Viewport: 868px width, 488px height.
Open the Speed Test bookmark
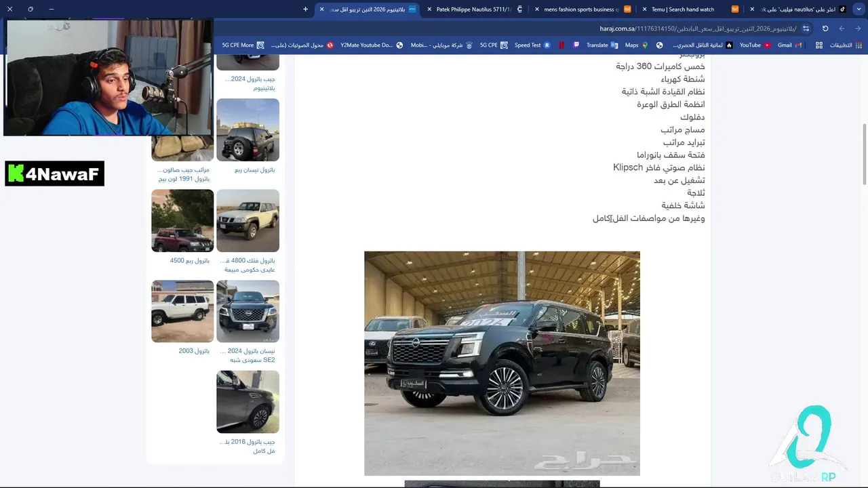pyautogui.click(x=532, y=45)
